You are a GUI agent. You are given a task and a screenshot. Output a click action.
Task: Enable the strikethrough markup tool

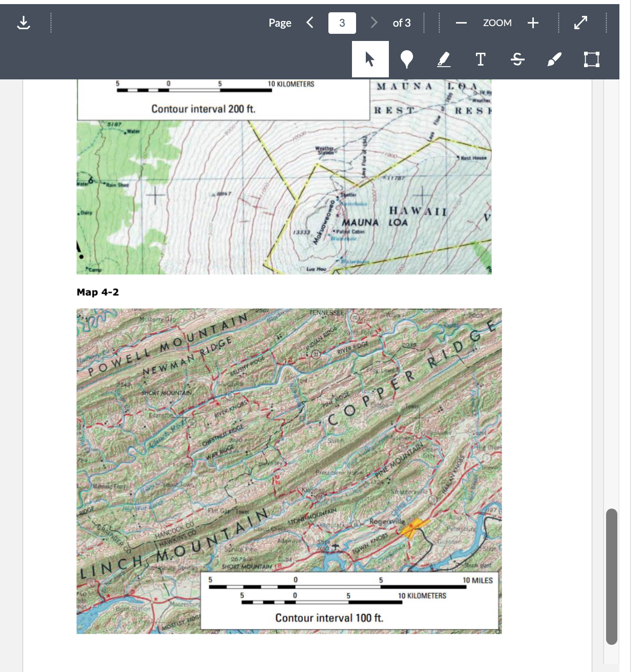tap(517, 59)
